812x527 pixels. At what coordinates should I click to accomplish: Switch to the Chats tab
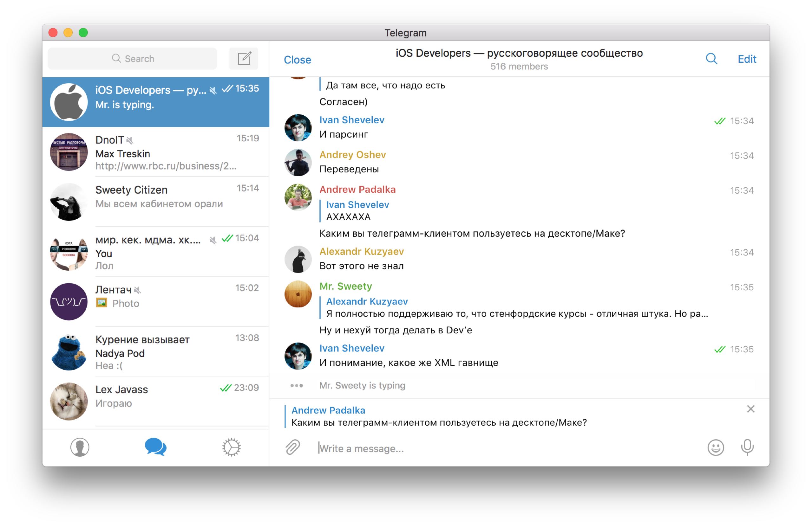pos(155,447)
